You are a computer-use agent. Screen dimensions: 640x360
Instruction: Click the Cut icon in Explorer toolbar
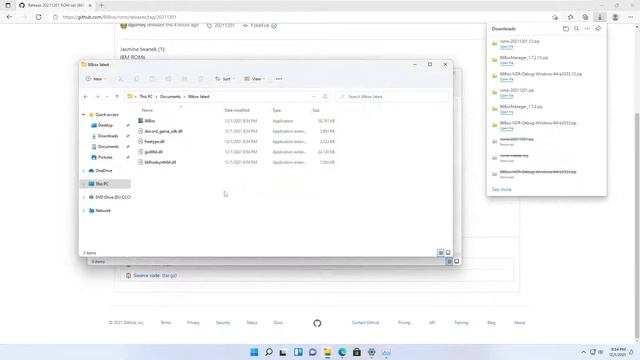[120, 79]
